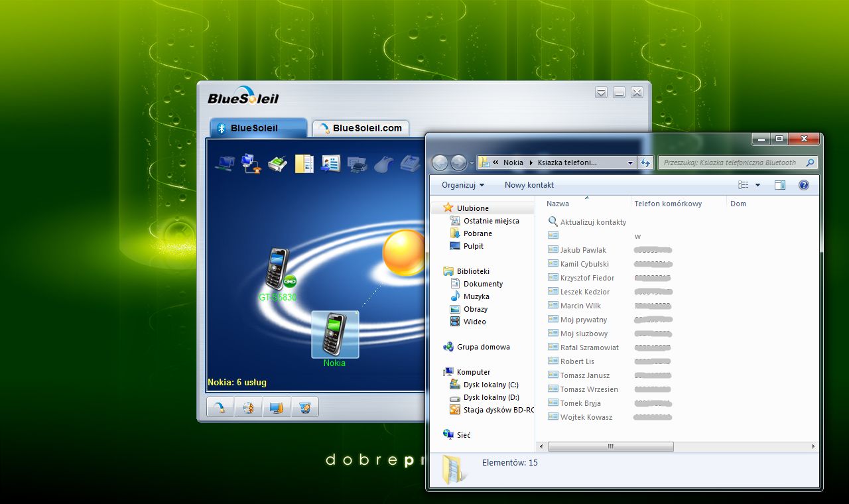Screen dimensions: 849x504
Task: Open Pulpit in the sidebar
Action: (473, 246)
